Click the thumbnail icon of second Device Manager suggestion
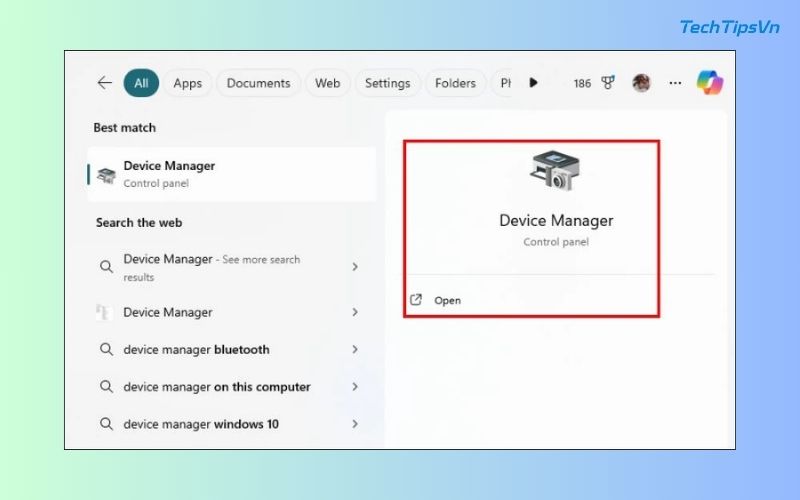Viewport: 800px width, 500px height. [104, 312]
